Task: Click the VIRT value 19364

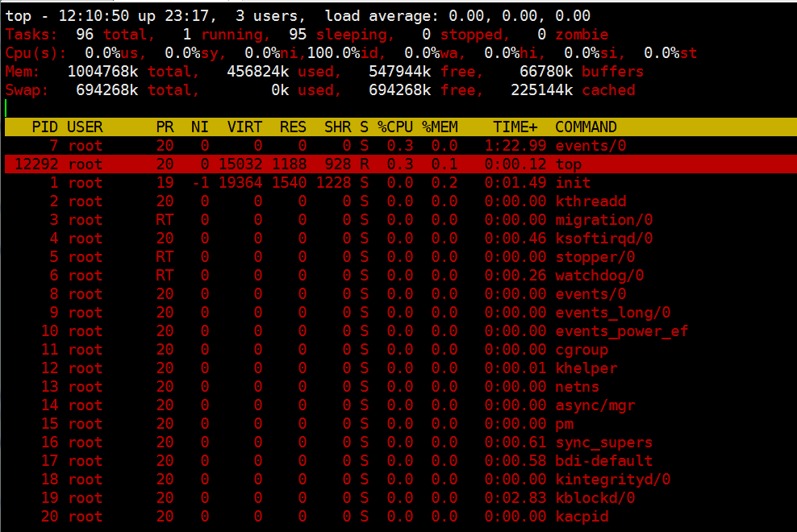Action: click(x=240, y=183)
